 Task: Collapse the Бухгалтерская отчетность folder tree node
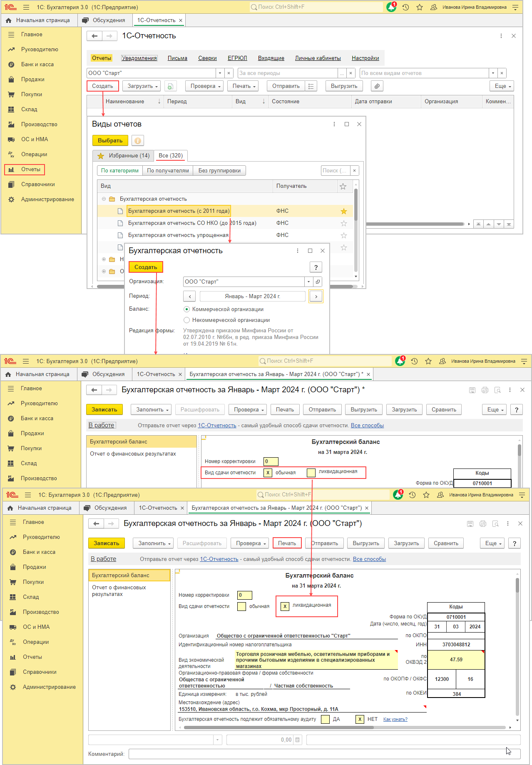point(104,199)
